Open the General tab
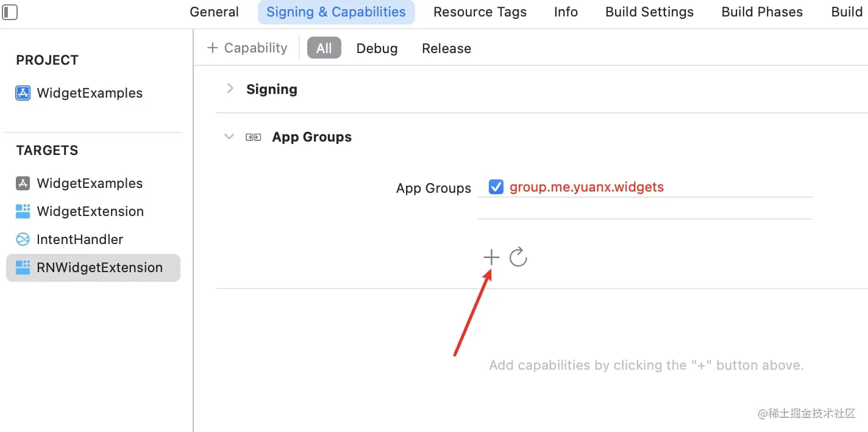Screen dimensions: 868x432 (x=214, y=12)
